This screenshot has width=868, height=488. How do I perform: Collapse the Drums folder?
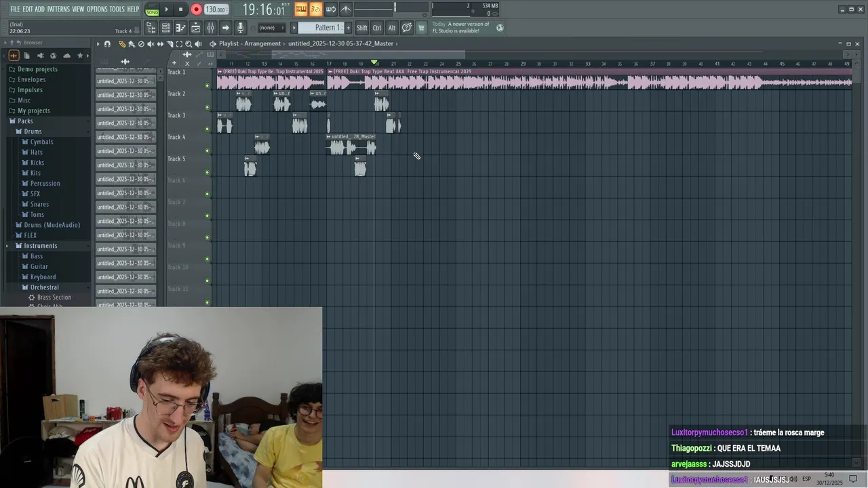[33, 131]
